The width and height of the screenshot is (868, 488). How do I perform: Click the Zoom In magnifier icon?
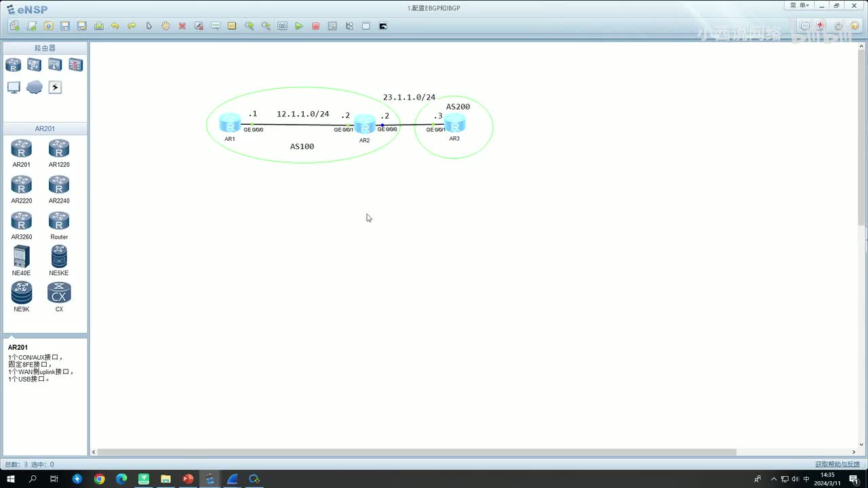[249, 26]
